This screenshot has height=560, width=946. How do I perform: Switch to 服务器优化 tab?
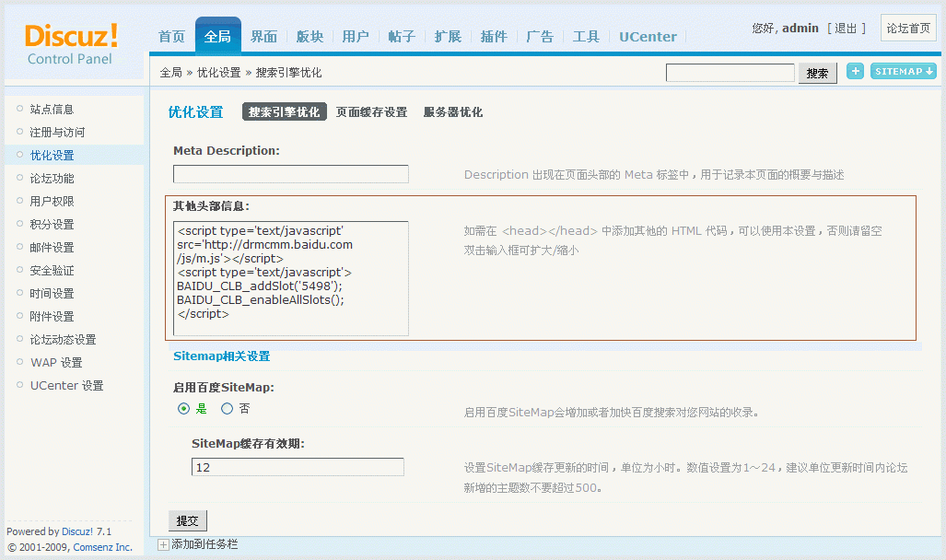pyautogui.click(x=453, y=112)
